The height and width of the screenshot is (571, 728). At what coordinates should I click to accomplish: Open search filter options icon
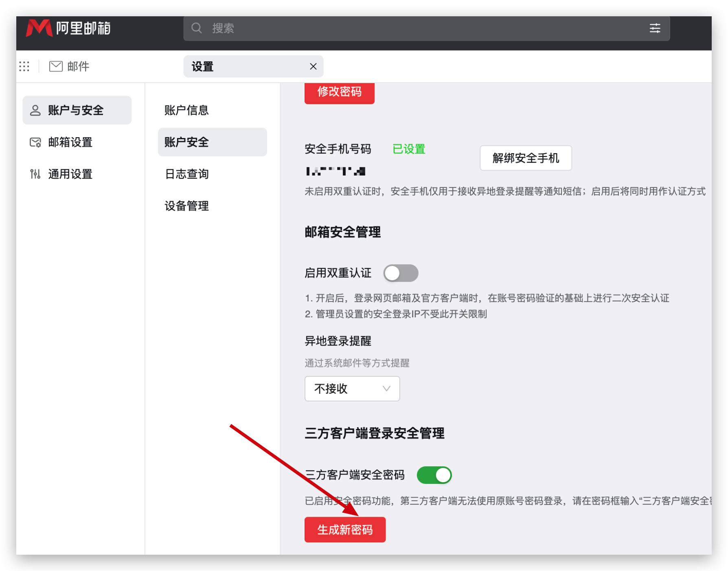pos(655,28)
